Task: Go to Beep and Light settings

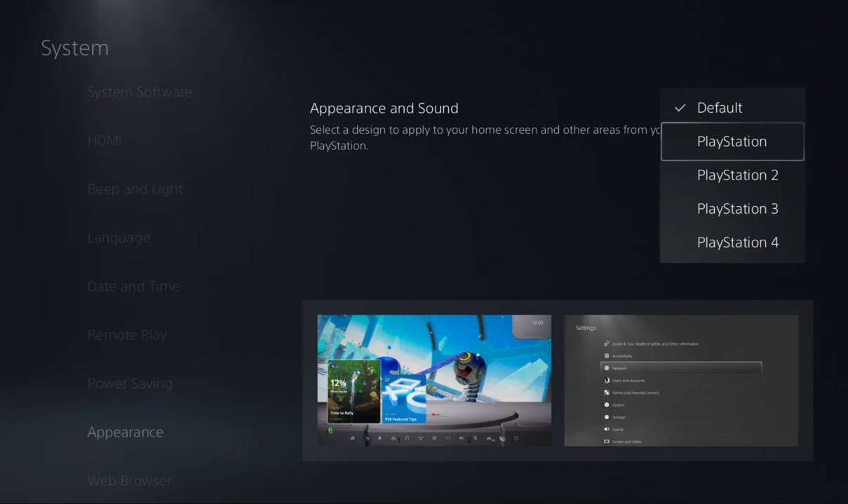Action: pos(135,189)
